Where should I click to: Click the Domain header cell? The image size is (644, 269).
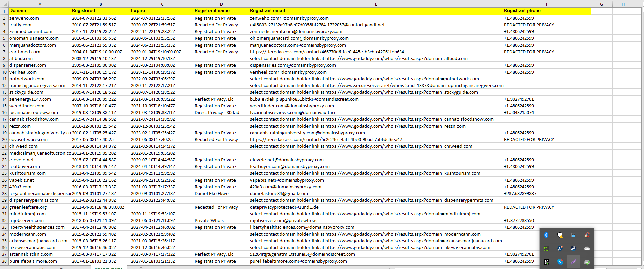pos(40,11)
